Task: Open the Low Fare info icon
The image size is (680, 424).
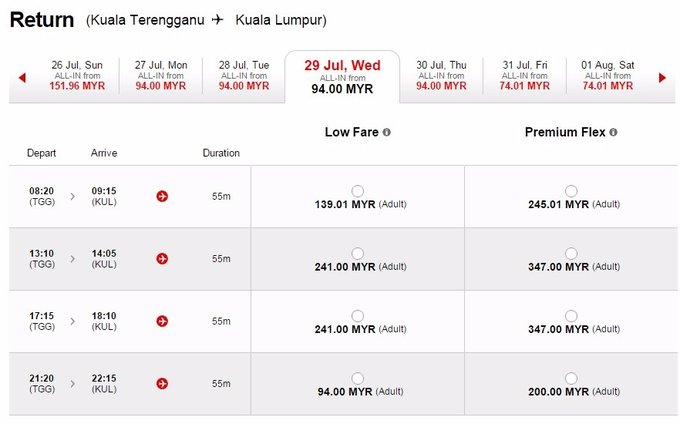Action: 387,132
